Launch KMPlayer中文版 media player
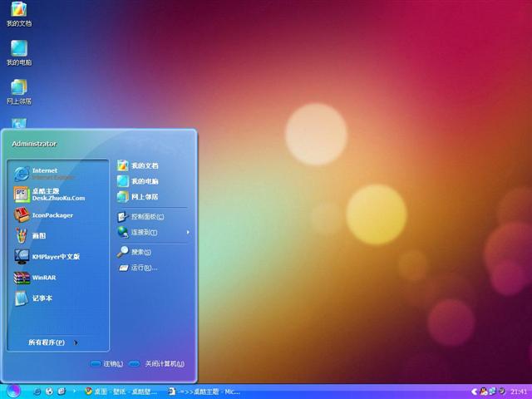Viewport: 532px width, 399px height. point(55,257)
